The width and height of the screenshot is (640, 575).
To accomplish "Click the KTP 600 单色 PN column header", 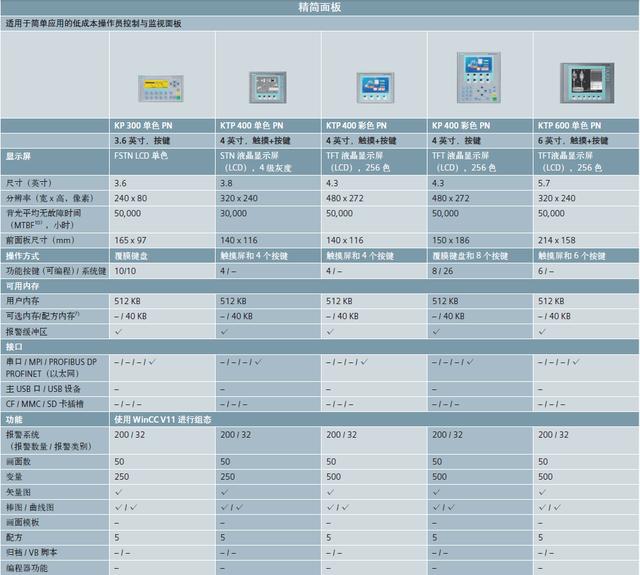I will tap(569, 126).
